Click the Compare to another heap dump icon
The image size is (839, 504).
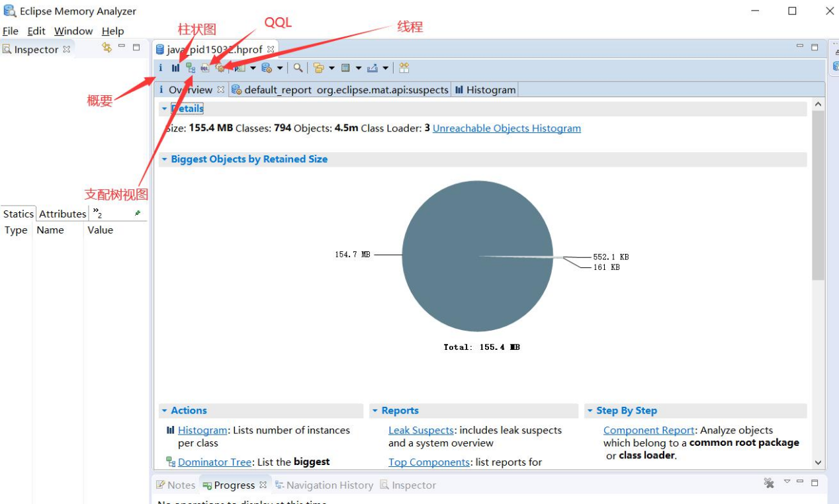tap(404, 67)
